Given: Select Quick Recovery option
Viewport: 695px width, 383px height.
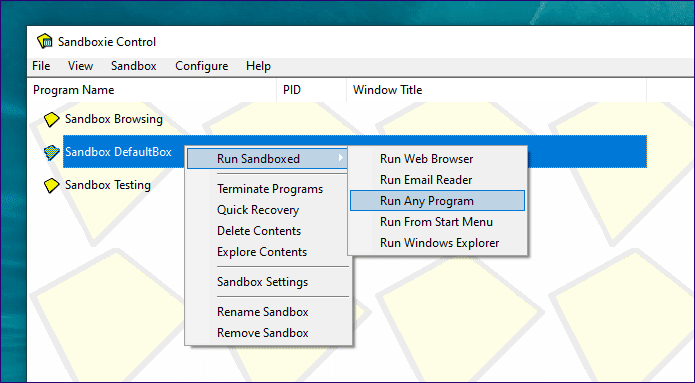Looking at the screenshot, I should pyautogui.click(x=268, y=210).
